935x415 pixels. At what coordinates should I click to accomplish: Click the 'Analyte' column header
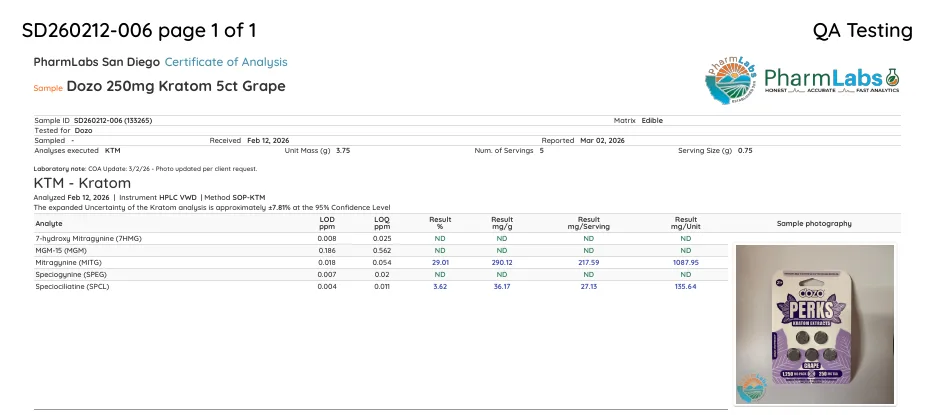point(48,224)
